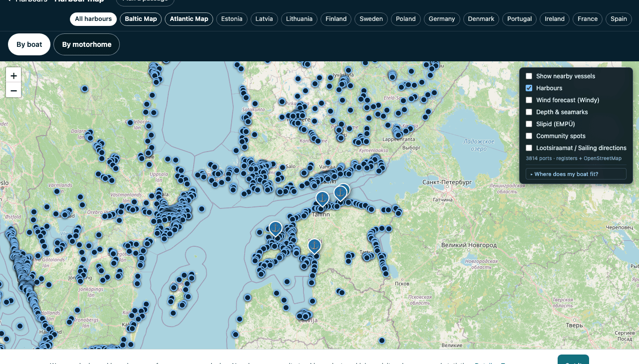Select the All harbours filter
This screenshot has height=364, width=639.
point(93,19)
